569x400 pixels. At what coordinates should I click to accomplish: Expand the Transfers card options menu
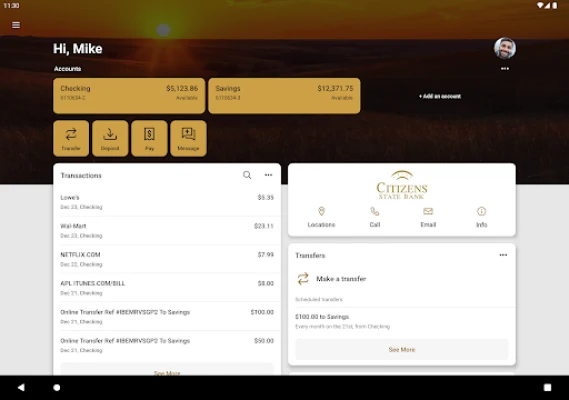(x=503, y=255)
